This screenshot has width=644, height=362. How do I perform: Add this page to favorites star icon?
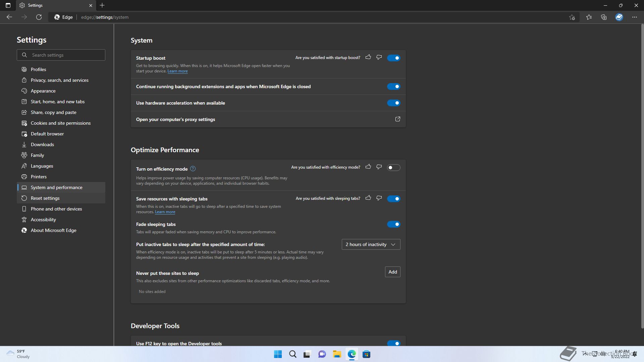point(572,17)
